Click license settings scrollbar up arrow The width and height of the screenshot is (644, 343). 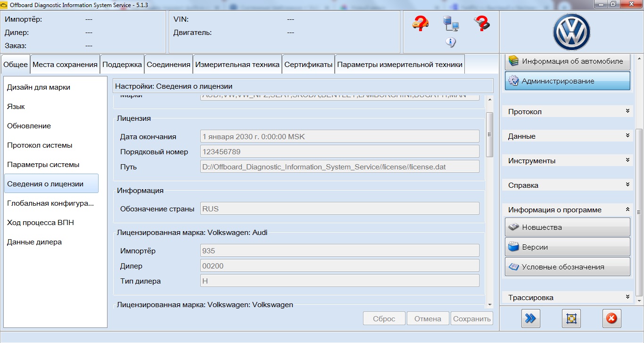[x=489, y=100]
